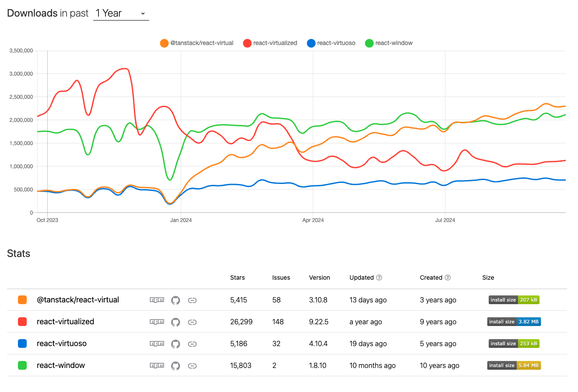
Task: Click version 3.10.8 cell
Action: point(318,300)
